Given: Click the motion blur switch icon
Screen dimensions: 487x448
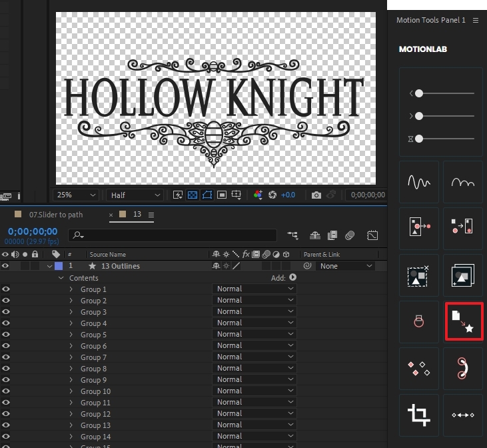Looking at the screenshot, I should point(350,235).
